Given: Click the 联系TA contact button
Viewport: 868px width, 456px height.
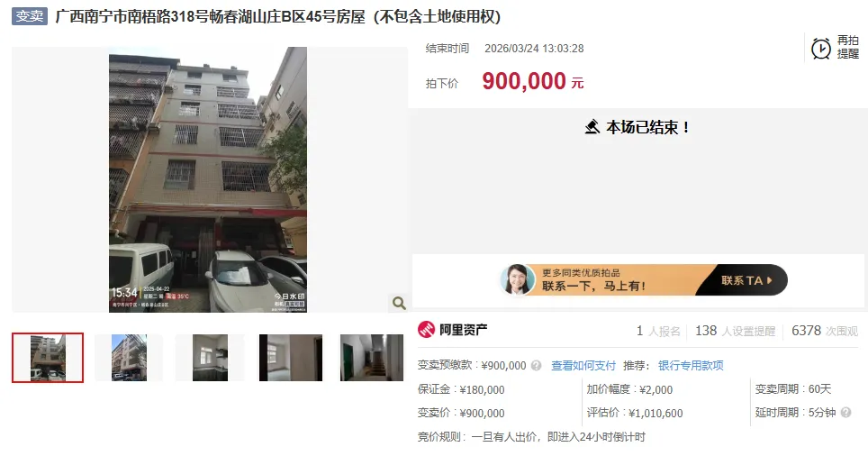Looking at the screenshot, I should [742, 280].
